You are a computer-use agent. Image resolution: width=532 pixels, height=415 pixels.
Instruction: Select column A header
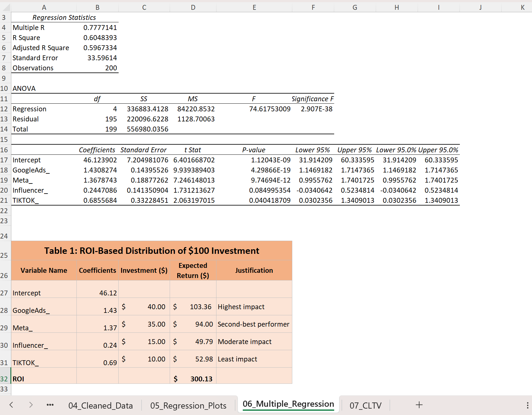pyautogui.click(x=44, y=7)
